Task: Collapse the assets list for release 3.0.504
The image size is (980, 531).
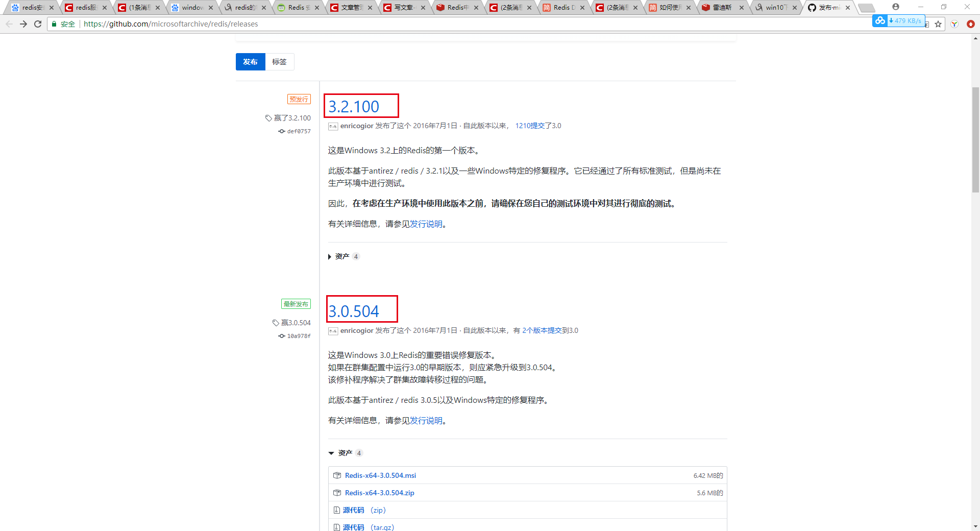Action: pos(345,453)
